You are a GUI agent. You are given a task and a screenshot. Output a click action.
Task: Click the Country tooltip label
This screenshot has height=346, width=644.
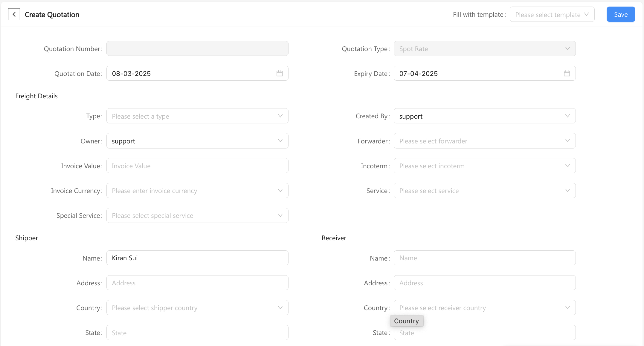(x=407, y=321)
